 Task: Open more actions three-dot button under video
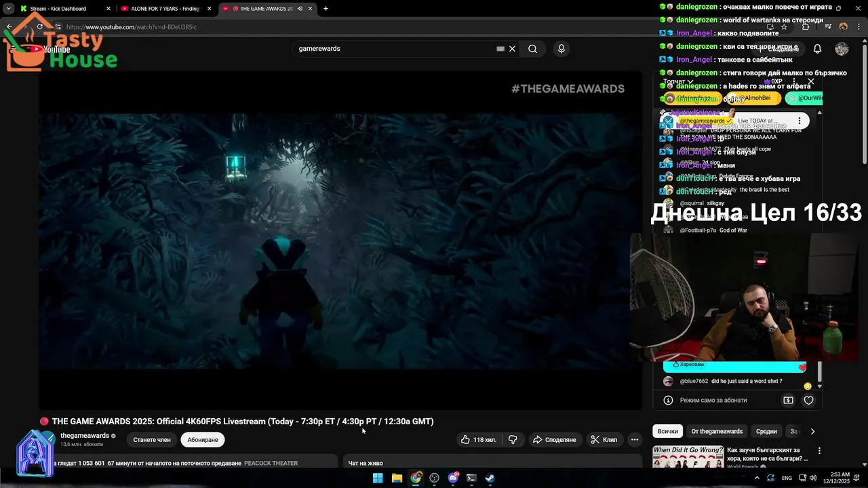tap(635, 440)
